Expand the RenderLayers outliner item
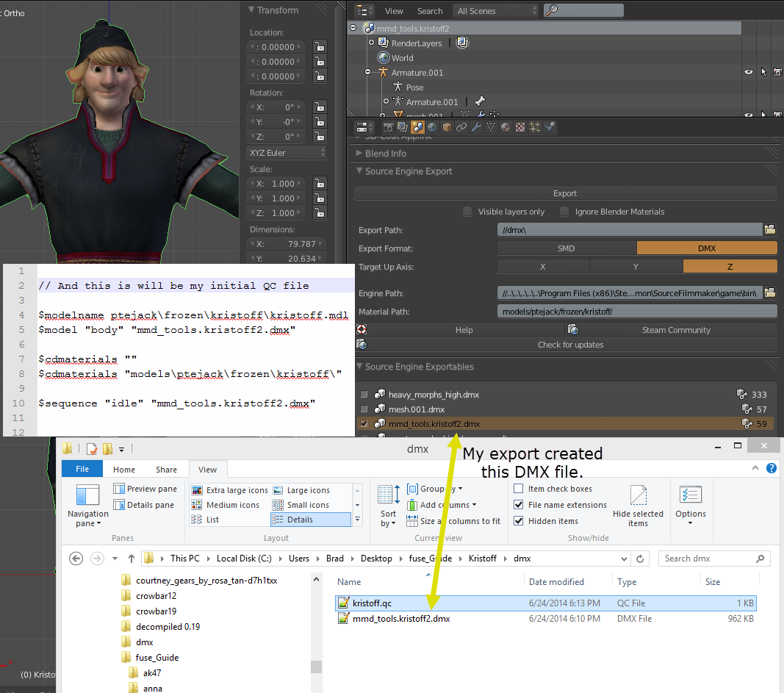This screenshot has width=784, height=693. pos(372,43)
